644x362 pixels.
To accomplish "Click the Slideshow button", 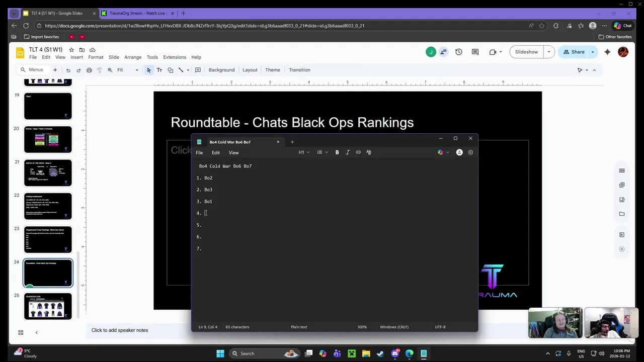I will coord(526,52).
